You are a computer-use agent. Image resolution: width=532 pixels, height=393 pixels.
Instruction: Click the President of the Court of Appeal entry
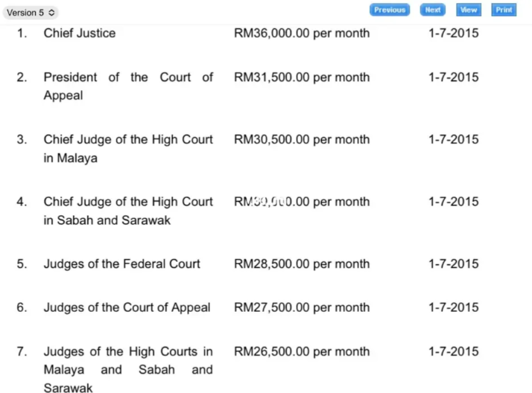(128, 86)
